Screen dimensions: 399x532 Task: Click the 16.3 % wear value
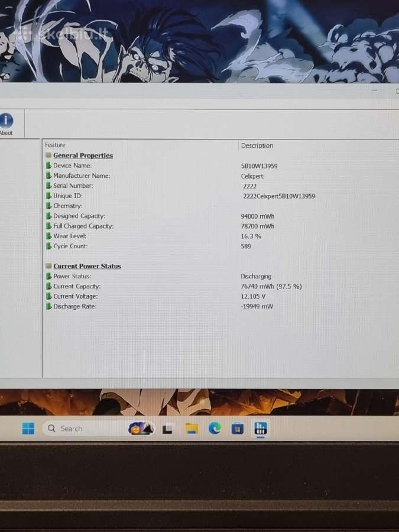coord(251,236)
